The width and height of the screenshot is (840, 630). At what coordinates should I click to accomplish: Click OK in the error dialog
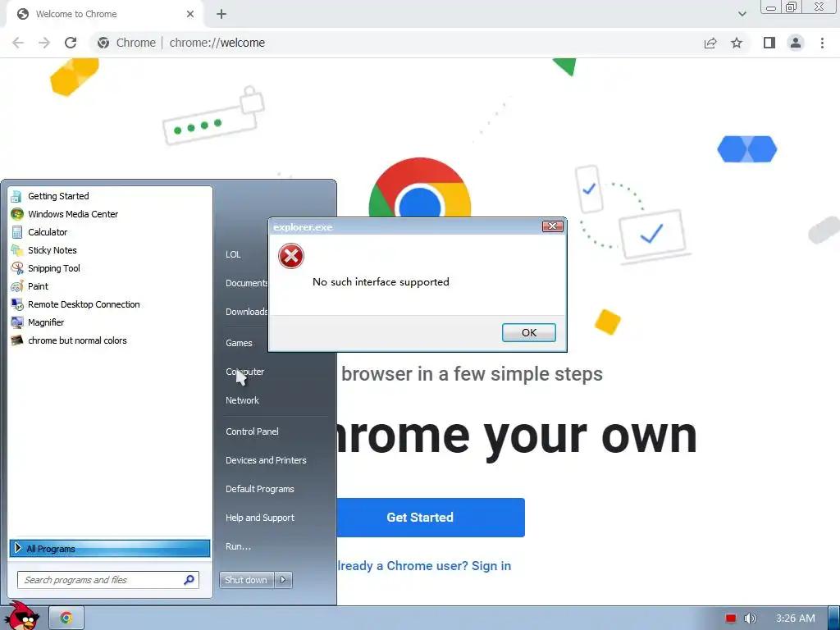point(529,333)
